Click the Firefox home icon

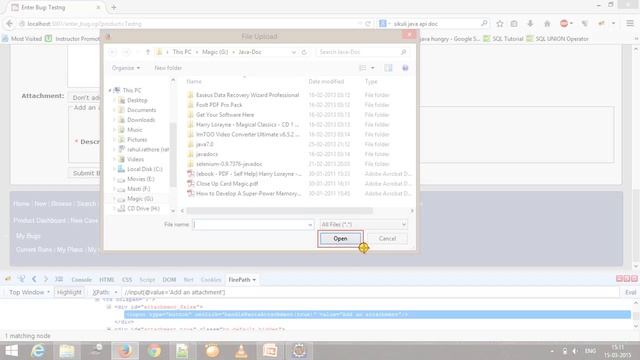tap(547, 24)
